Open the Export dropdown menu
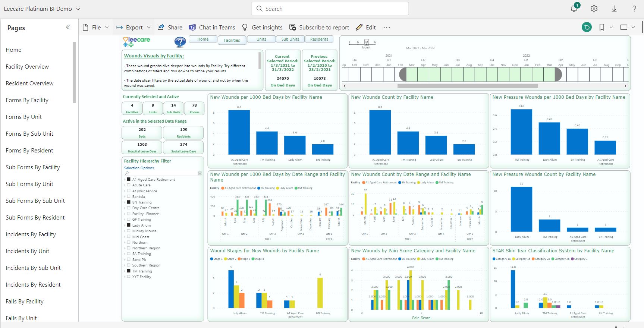This screenshot has height=328, width=644. pos(133,27)
